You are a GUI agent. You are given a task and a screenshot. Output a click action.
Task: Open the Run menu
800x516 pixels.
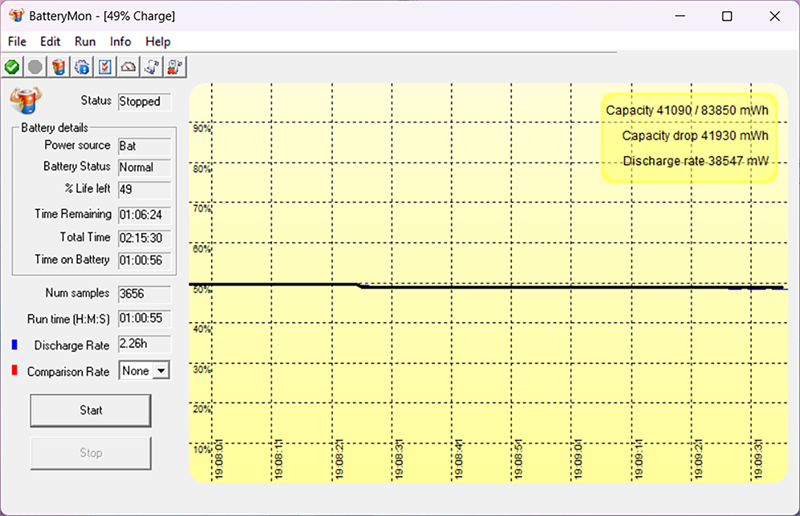coord(85,41)
